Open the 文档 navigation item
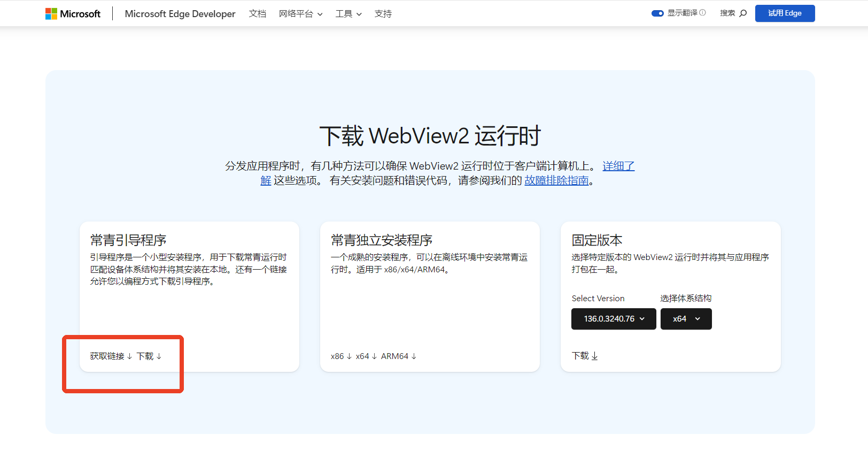Viewport: 868px width, 450px height. pos(257,14)
